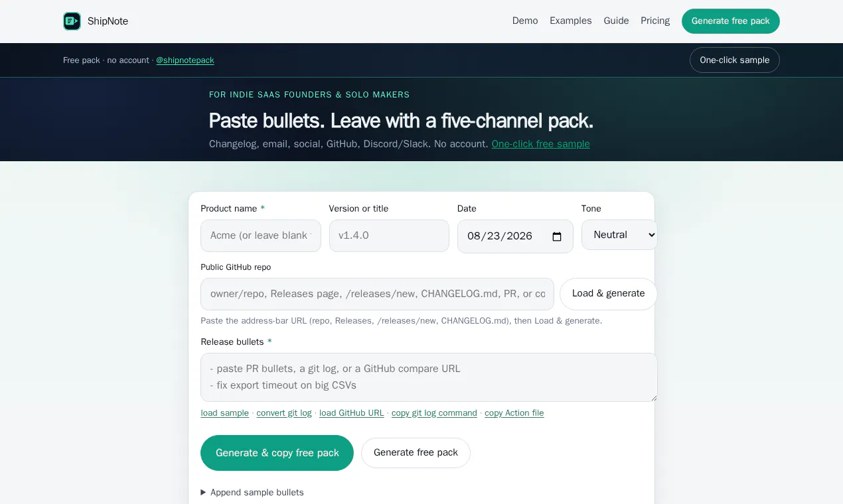
Task: Go to the Examples page
Action: point(571,21)
